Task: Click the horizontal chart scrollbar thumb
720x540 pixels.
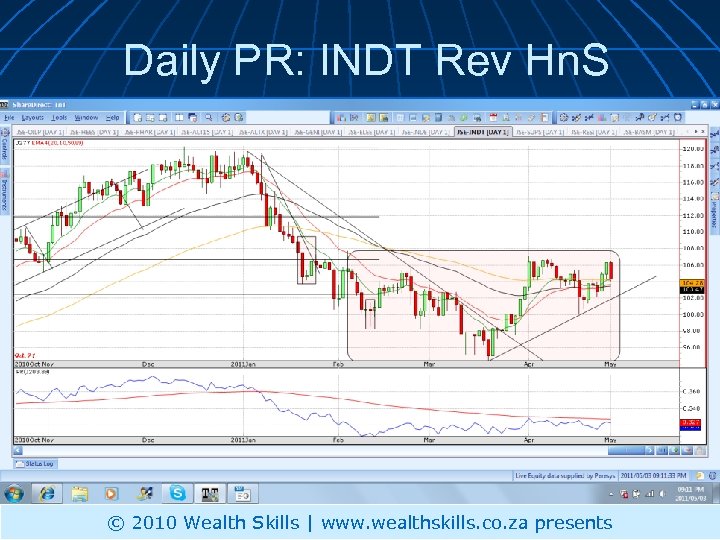Action: point(626,451)
